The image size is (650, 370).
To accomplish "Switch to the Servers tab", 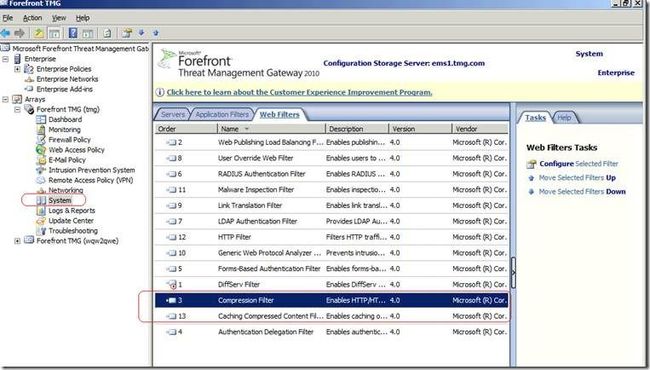I will (x=172, y=114).
